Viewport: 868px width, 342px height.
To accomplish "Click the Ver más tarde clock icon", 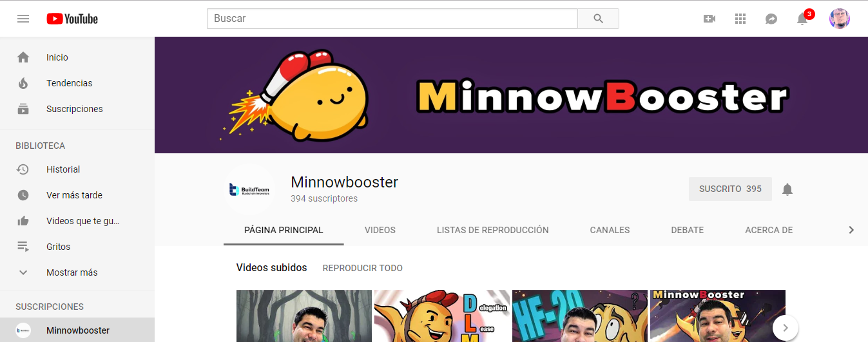I will 23,195.
